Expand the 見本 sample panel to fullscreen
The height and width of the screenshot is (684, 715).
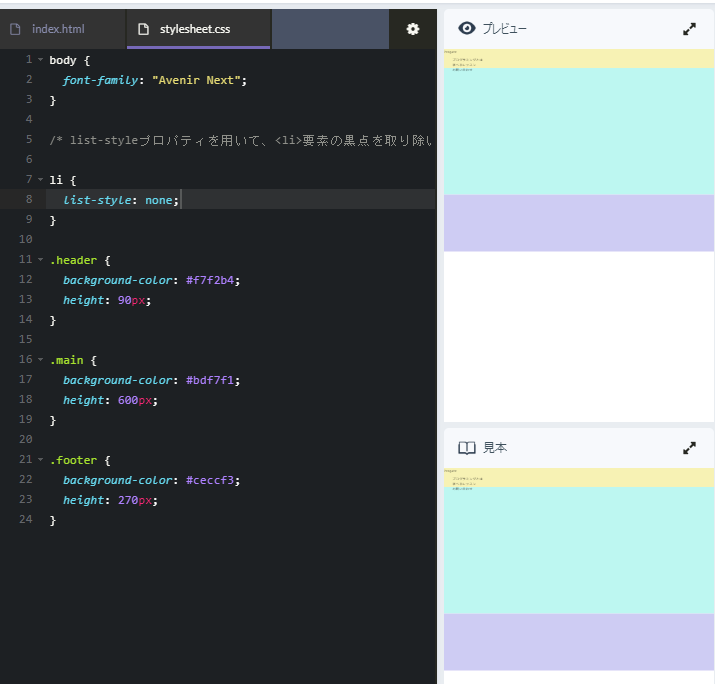pos(689,448)
